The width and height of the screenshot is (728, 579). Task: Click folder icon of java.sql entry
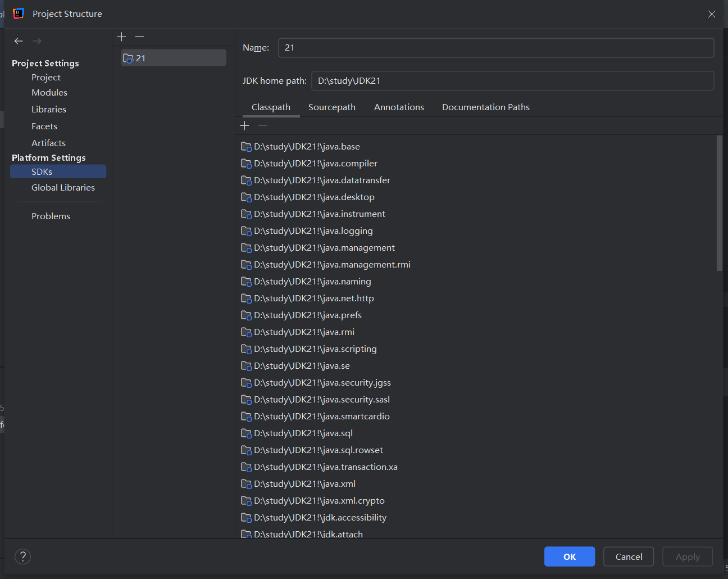(246, 433)
